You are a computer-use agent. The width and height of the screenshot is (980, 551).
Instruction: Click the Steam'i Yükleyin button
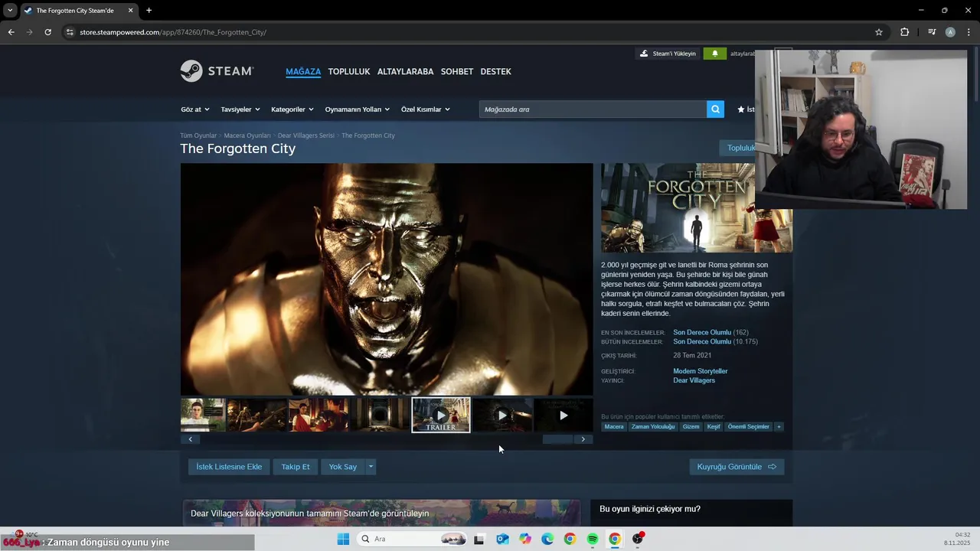pyautogui.click(x=668, y=54)
